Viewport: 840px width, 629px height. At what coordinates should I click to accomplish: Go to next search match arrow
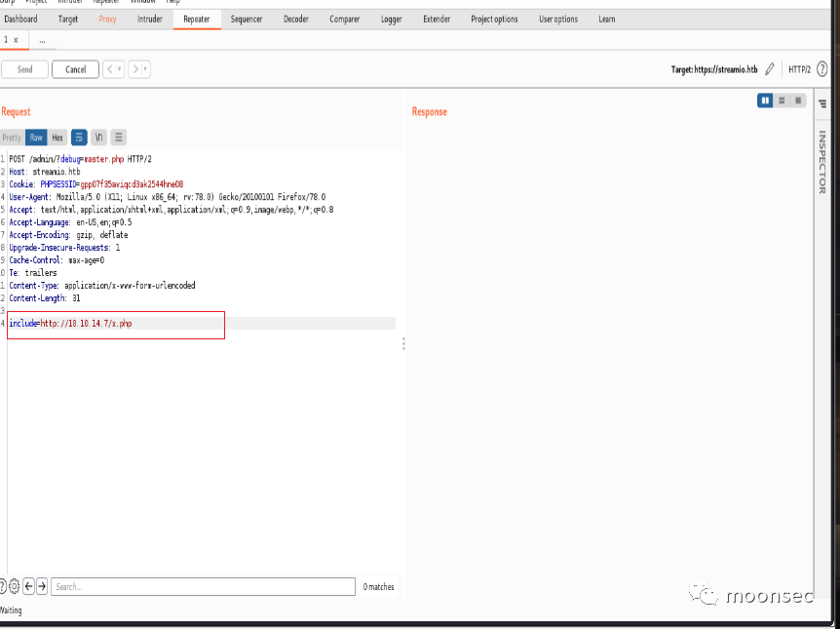pos(42,586)
